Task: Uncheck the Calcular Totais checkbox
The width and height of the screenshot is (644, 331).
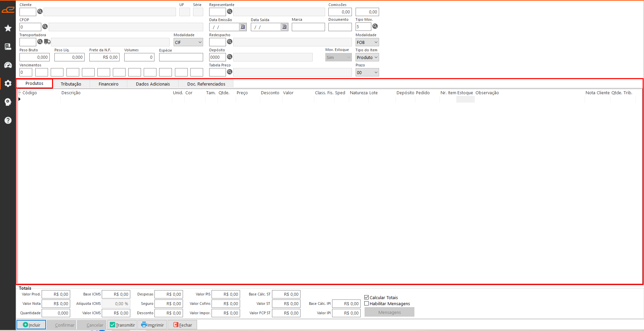Action: coord(367,297)
